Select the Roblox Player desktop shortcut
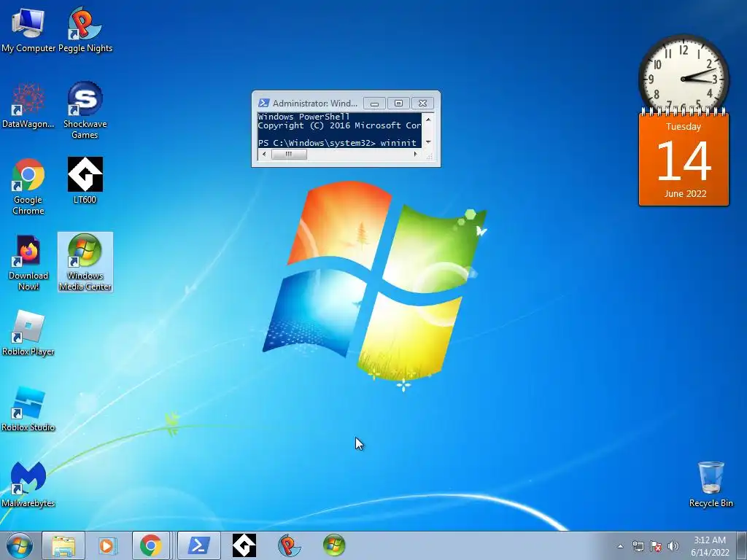 coord(28,332)
